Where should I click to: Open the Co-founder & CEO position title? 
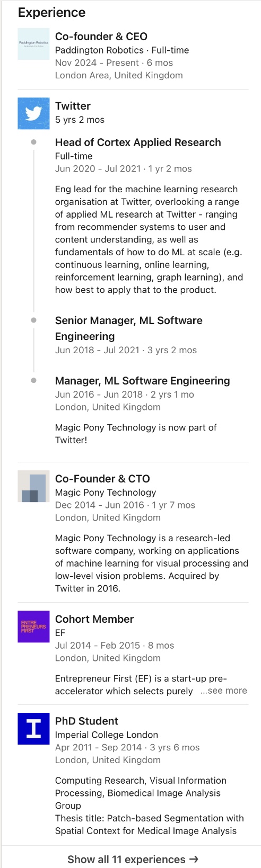coord(101,37)
